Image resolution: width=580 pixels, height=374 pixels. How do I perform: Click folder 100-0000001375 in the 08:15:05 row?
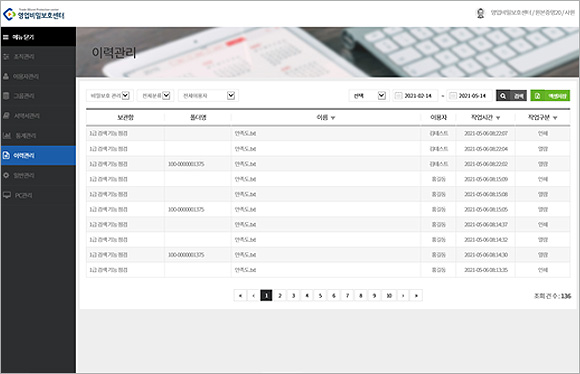[x=186, y=209]
